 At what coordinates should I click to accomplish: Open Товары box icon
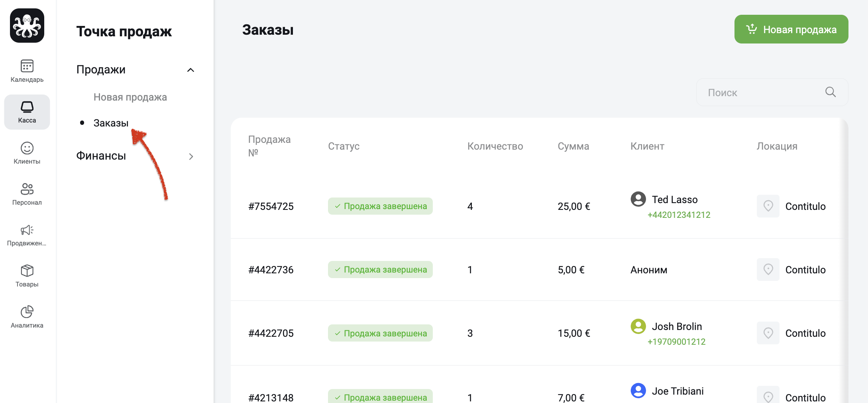click(27, 271)
